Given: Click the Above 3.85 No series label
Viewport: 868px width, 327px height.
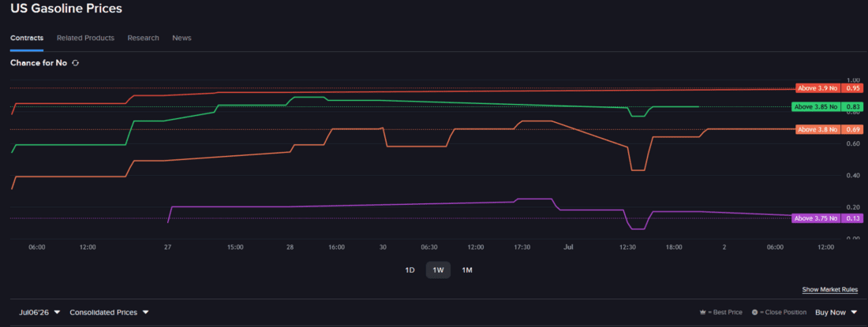Looking at the screenshot, I should point(815,107).
